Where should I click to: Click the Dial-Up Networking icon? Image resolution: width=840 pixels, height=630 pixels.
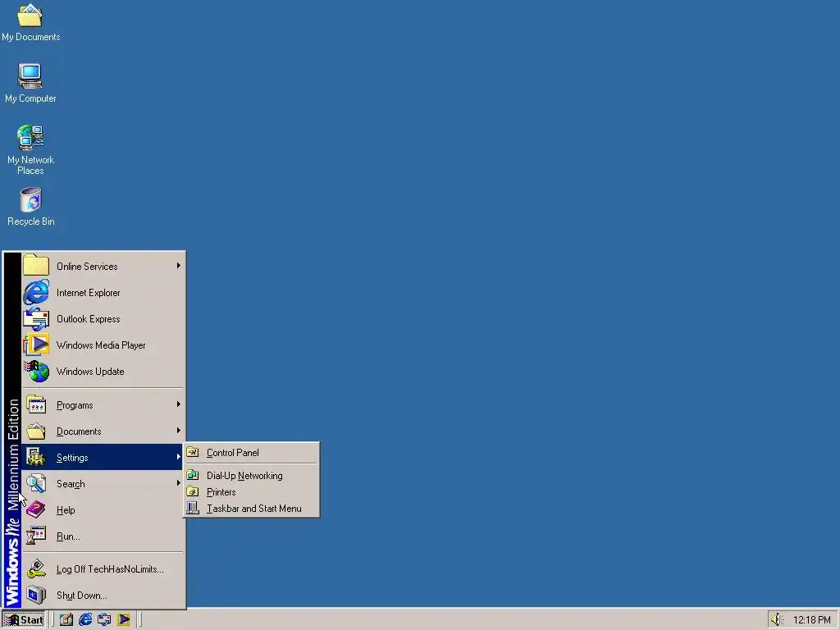193,475
